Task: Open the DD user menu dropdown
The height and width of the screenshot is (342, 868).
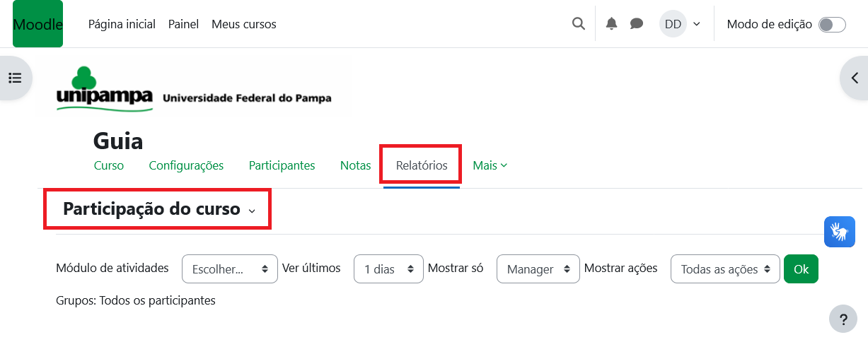Action: tap(681, 24)
